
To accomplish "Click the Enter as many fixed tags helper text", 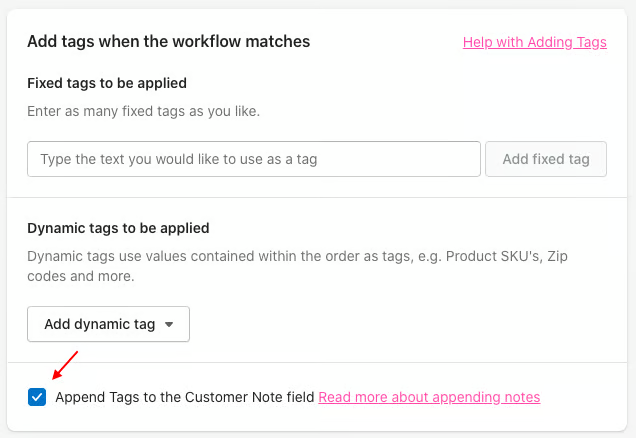I will (x=144, y=111).
